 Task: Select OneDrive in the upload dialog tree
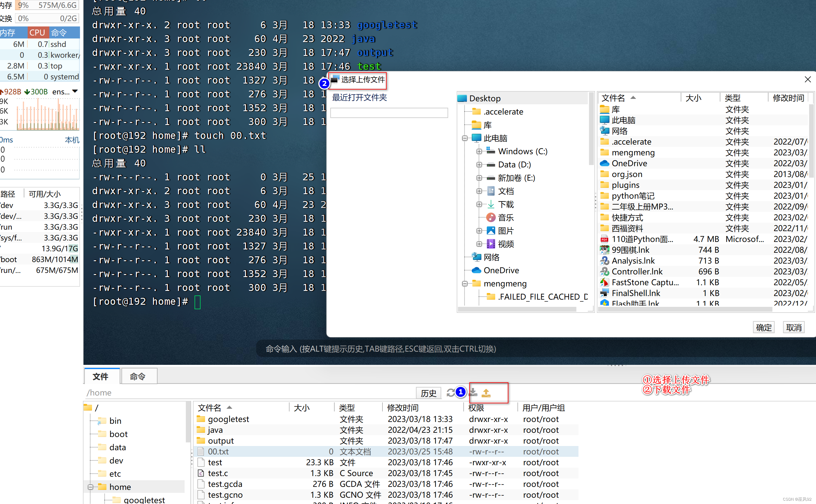pyautogui.click(x=501, y=270)
